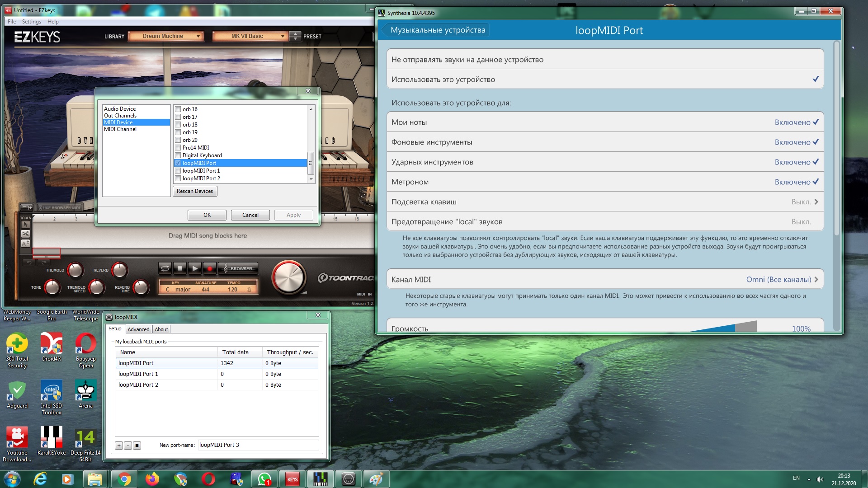Select the scissors cut tool in EZkeys

[25, 234]
